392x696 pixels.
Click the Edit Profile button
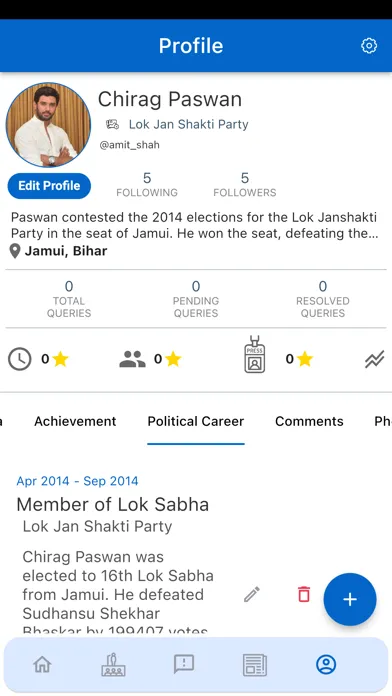[x=49, y=186]
